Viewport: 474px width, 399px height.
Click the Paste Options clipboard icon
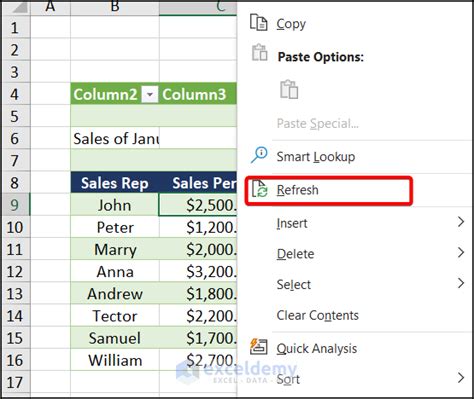(260, 53)
